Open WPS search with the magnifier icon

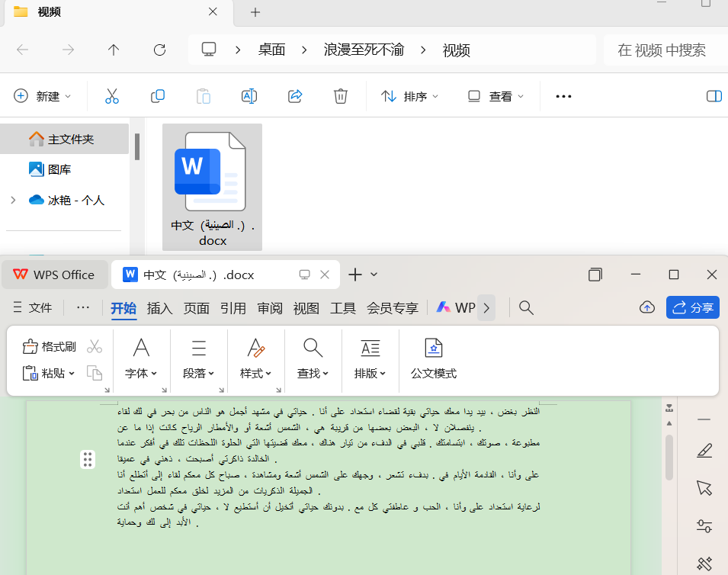click(526, 307)
